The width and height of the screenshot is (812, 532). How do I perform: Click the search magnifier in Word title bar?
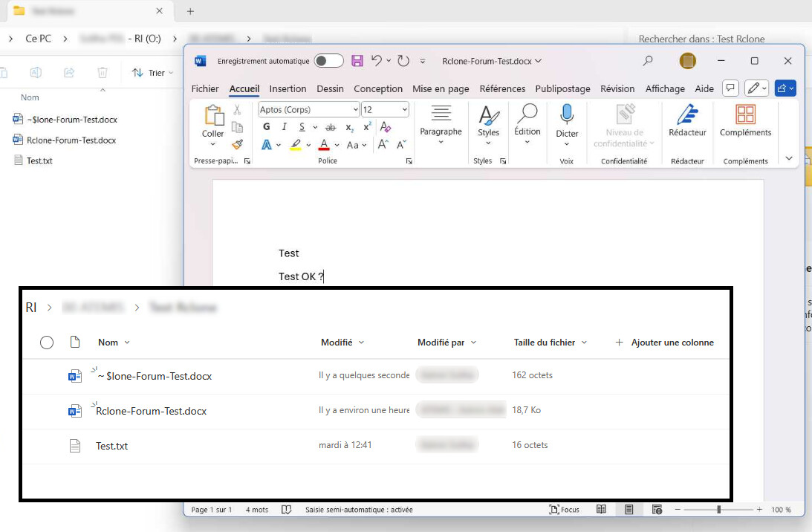coord(647,61)
